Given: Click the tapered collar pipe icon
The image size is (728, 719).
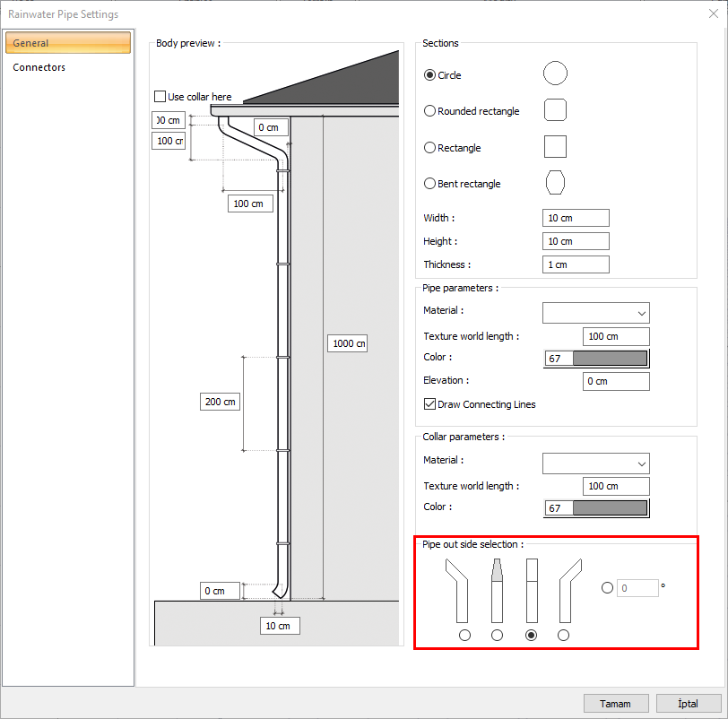Looking at the screenshot, I should click(497, 592).
